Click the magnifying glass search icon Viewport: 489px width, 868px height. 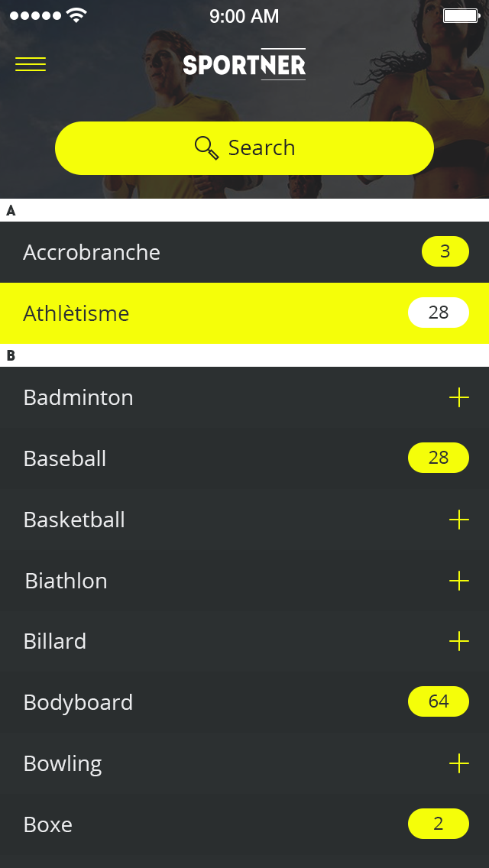(x=206, y=147)
